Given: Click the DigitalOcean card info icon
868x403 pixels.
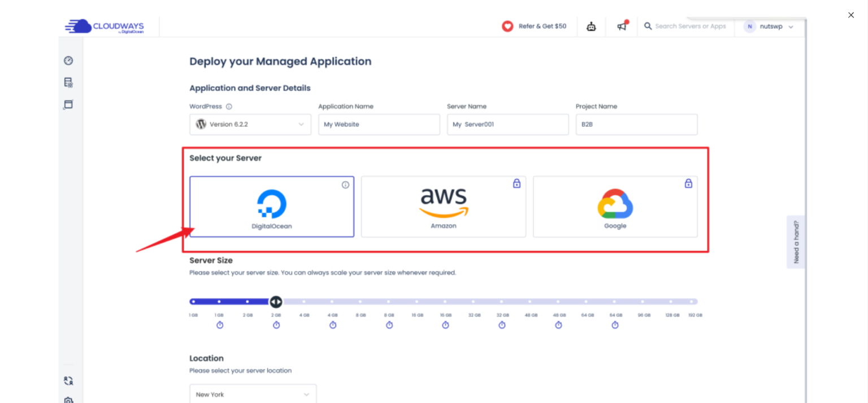Looking at the screenshot, I should point(345,185).
